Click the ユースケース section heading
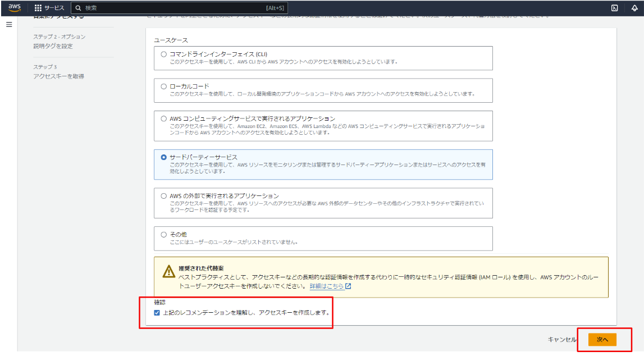Viewport: 644px width, 356px height. click(x=171, y=40)
